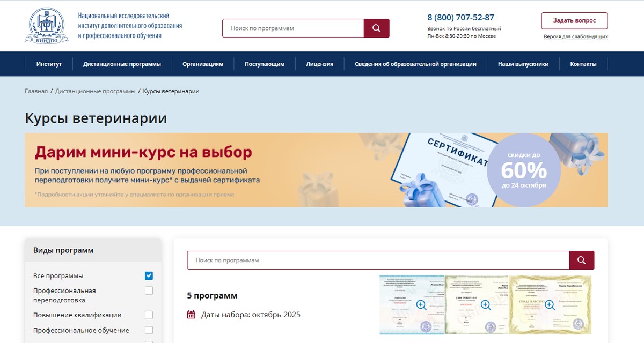Zoom the Удостоверение certificate magnifier icon
The image size is (644, 343).
click(x=486, y=305)
